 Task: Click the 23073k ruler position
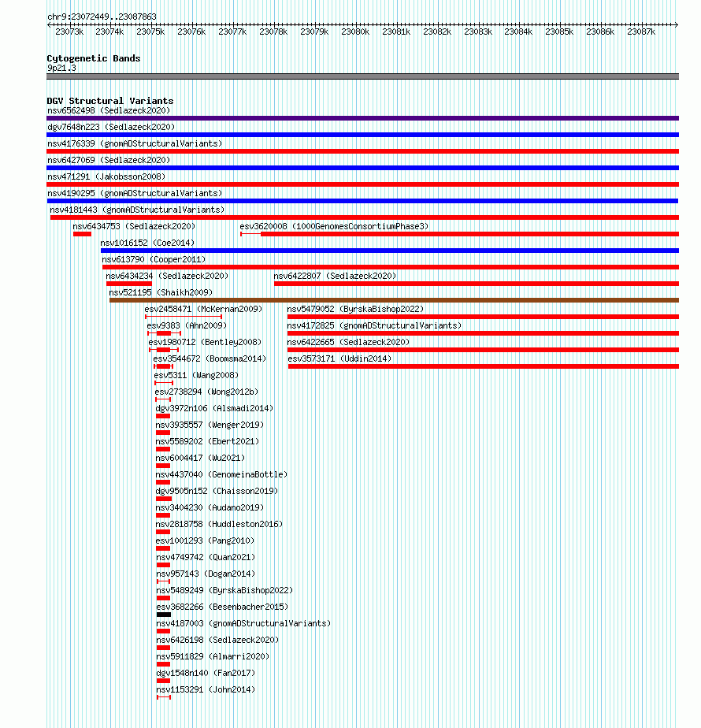tap(69, 32)
